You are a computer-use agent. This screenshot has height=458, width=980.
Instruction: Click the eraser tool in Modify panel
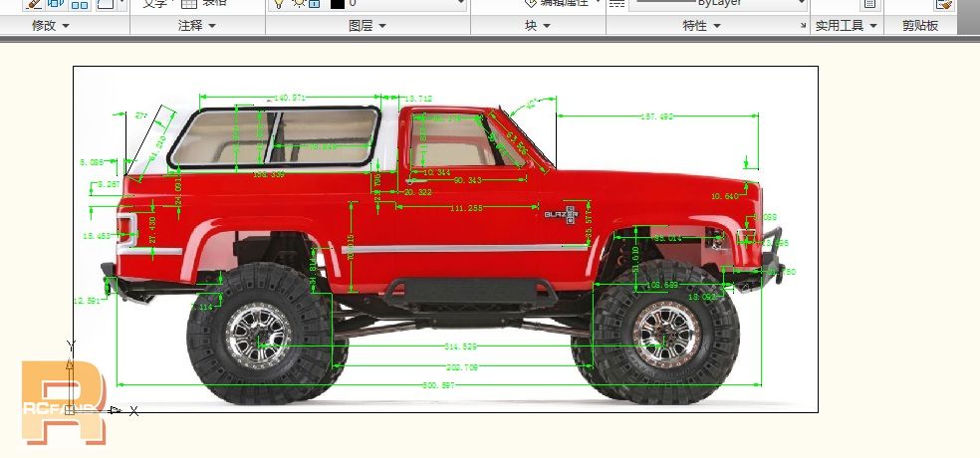click(x=33, y=4)
